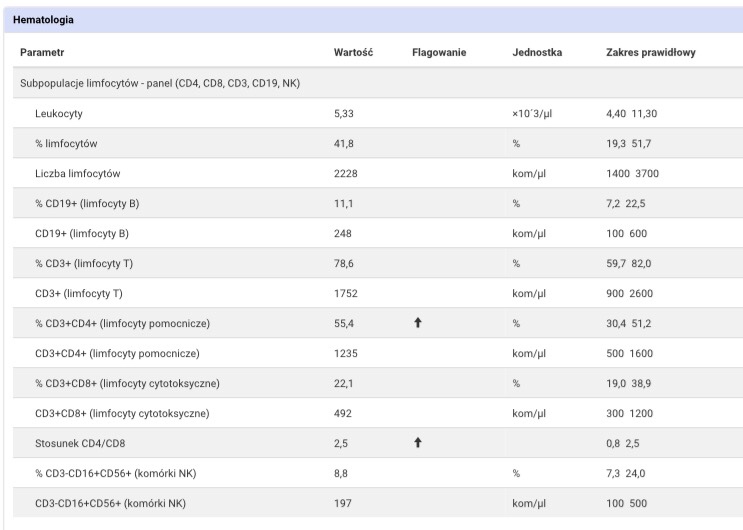Screen dimensions: 743x530
Task: Click the up-arrow flag for Stosunek CD4/CD8
Action: [417, 443]
